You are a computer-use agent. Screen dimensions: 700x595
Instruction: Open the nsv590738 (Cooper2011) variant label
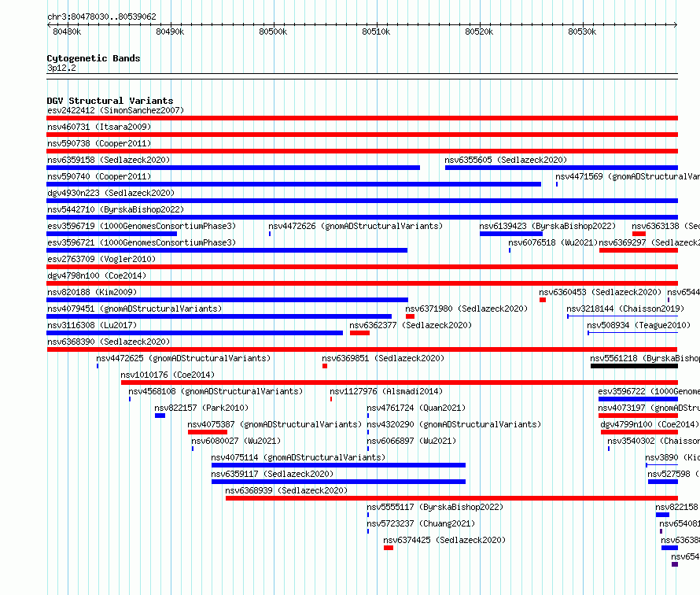coord(99,143)
